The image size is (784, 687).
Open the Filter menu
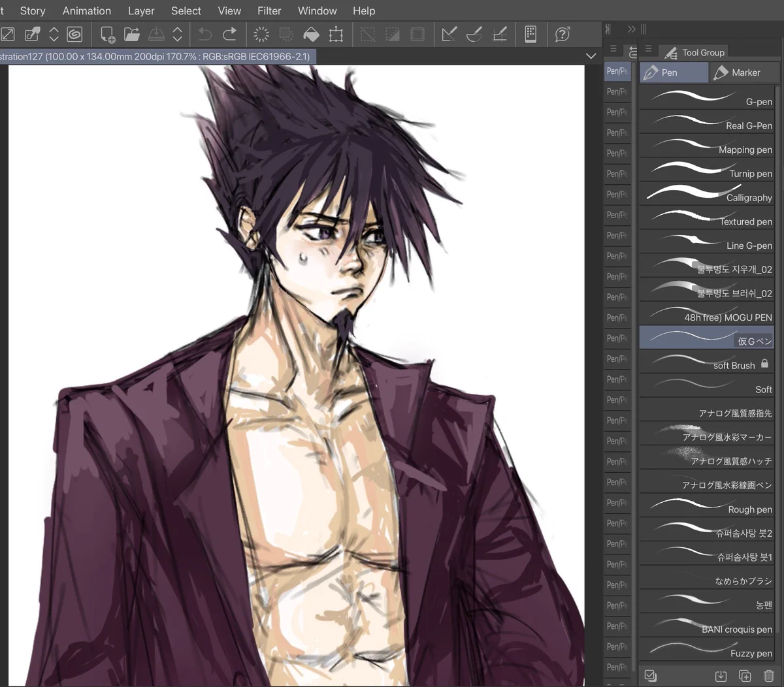(269, 10)
